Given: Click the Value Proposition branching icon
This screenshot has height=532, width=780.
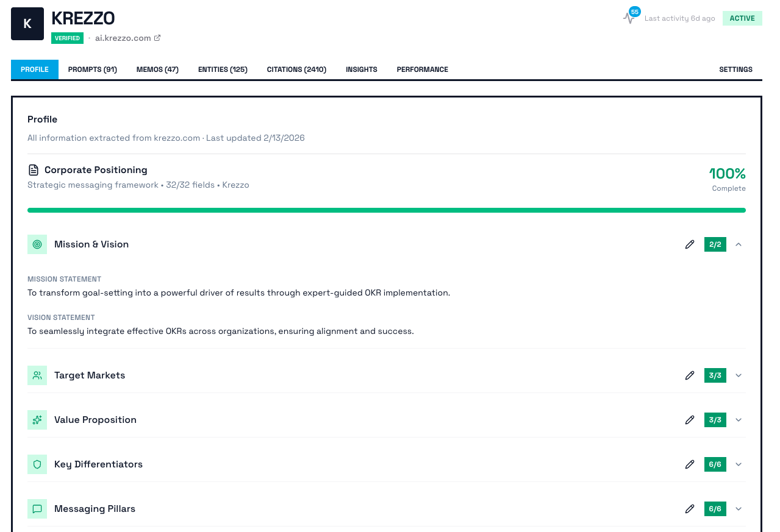Looking at the screenshot, I should (x=37, y=420).
